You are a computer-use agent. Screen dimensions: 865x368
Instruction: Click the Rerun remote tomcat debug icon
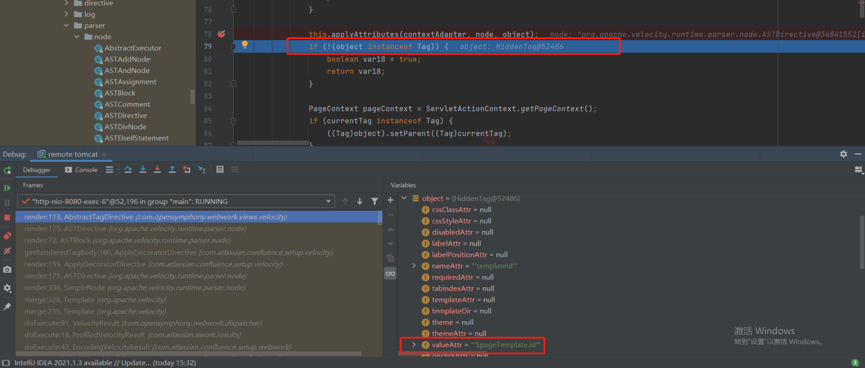[x=7, y=170]
